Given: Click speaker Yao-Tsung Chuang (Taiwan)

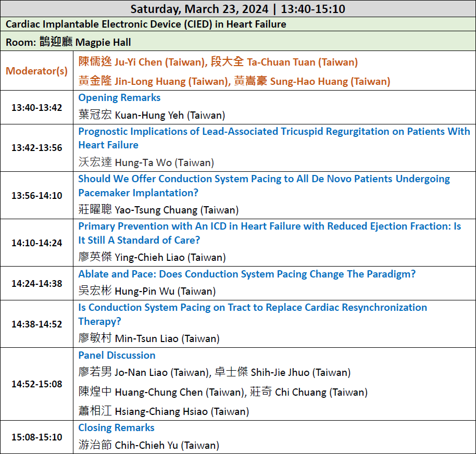Looking at the screenshot, I should (158, 210).
